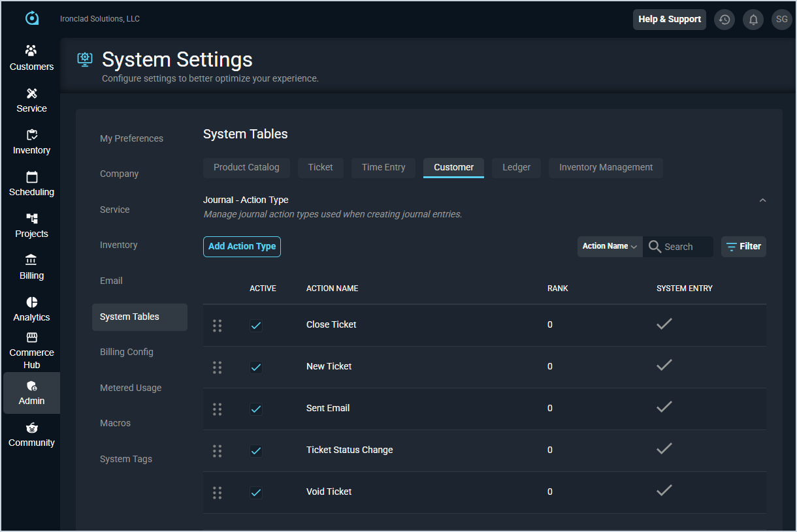Image resolution: width=797 pixels, height=532 pixels.
Task: Open Analytics pie chart icon
Action: coord(31,302)
